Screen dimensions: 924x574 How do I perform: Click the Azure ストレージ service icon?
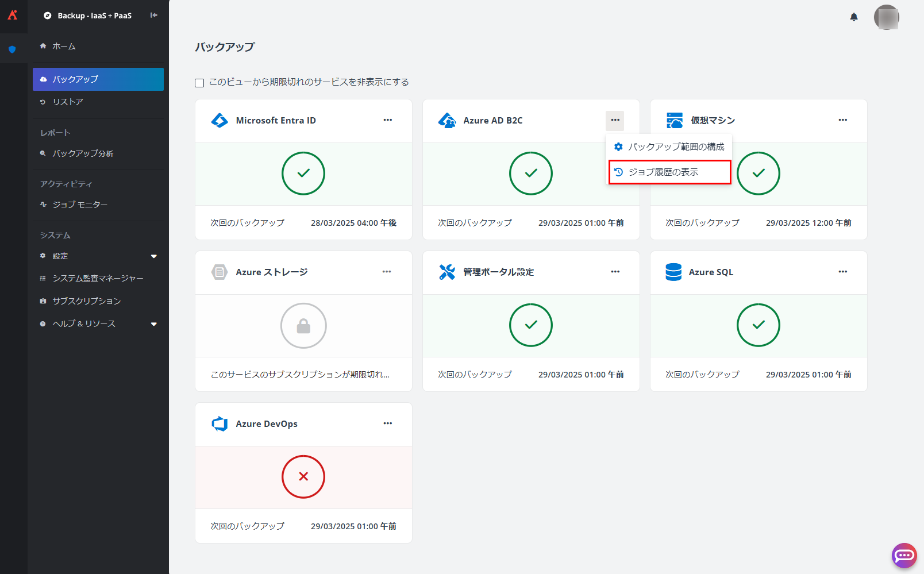tap(220, 272)
